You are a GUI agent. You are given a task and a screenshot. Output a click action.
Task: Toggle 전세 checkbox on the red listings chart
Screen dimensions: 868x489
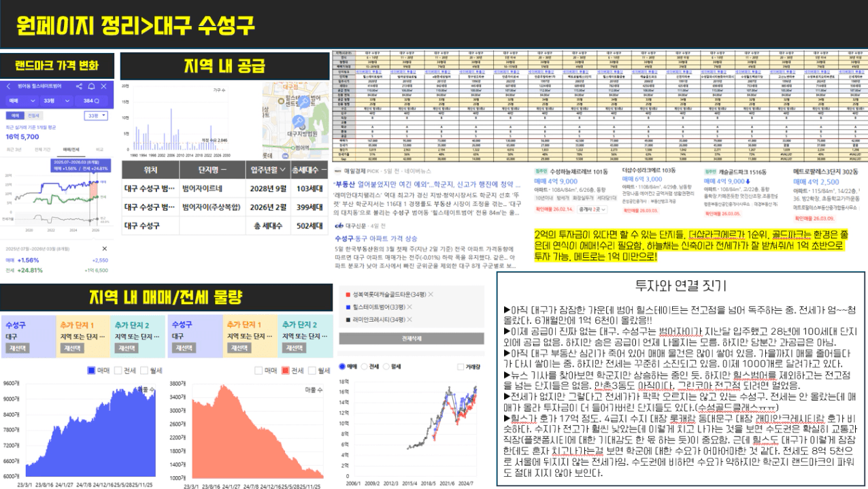[286, 371]
